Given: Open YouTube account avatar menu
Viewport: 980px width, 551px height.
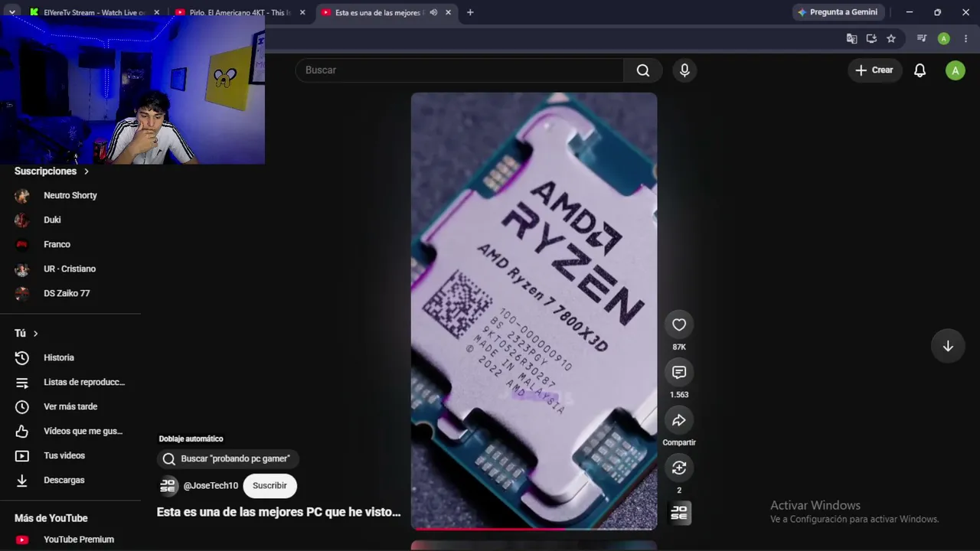Looking at the screenshot, I should [955, 70].
